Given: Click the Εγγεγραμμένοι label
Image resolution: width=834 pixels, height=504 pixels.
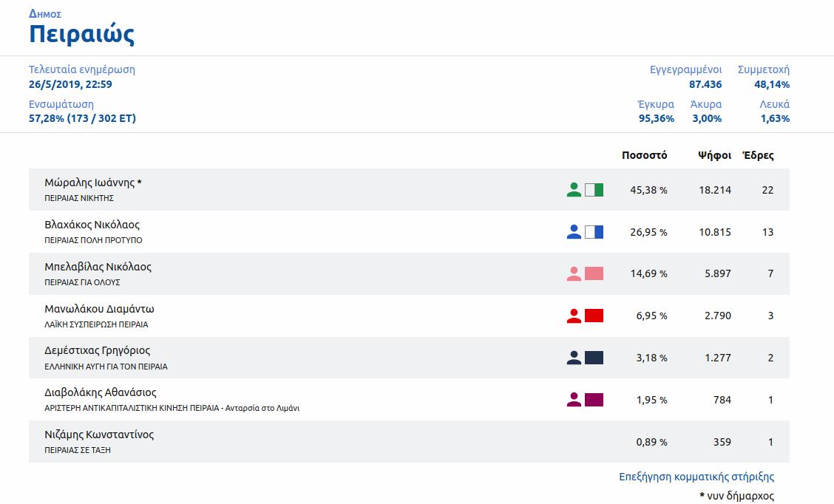Looking at the screenshot, I should click(686, 69).
